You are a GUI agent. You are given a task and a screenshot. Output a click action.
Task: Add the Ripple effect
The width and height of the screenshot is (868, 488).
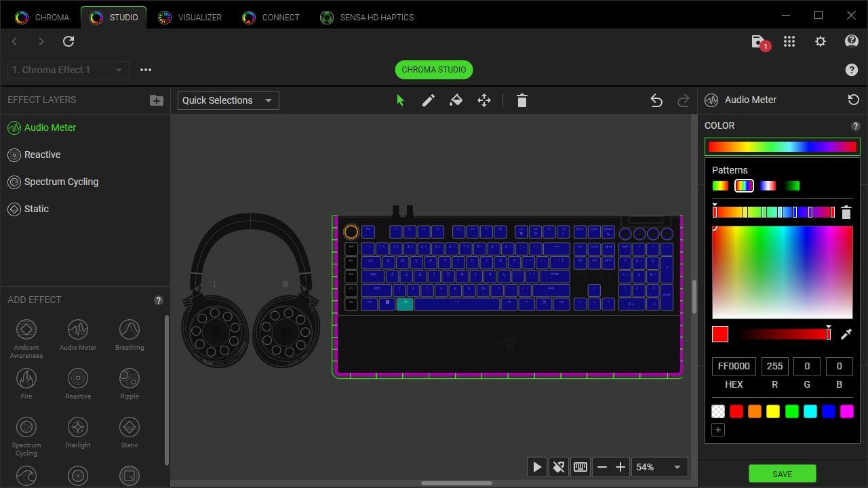[x=130, y=384]
